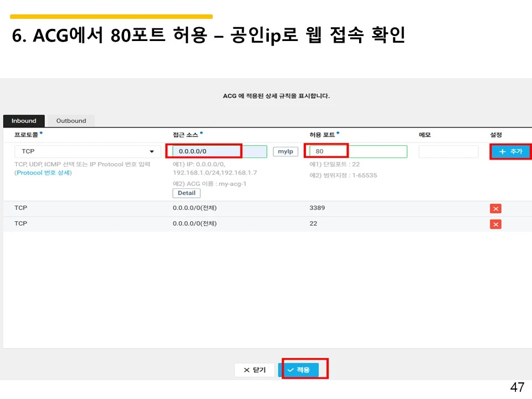Apply rules with the 적용 button

click(300, 370)
